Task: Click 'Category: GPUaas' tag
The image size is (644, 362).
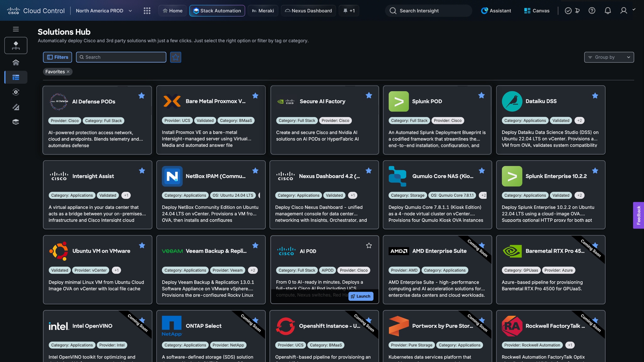Action: click(x=521, y=270)
